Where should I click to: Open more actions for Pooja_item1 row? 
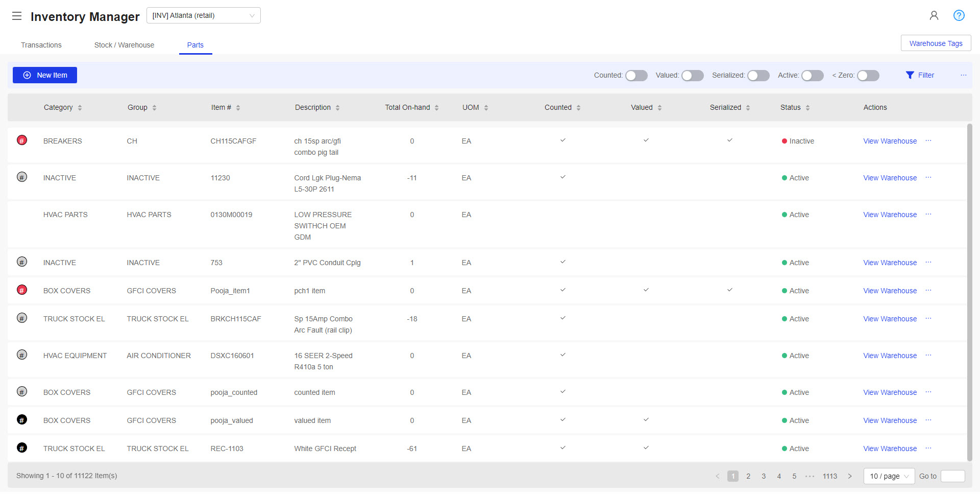928,290
